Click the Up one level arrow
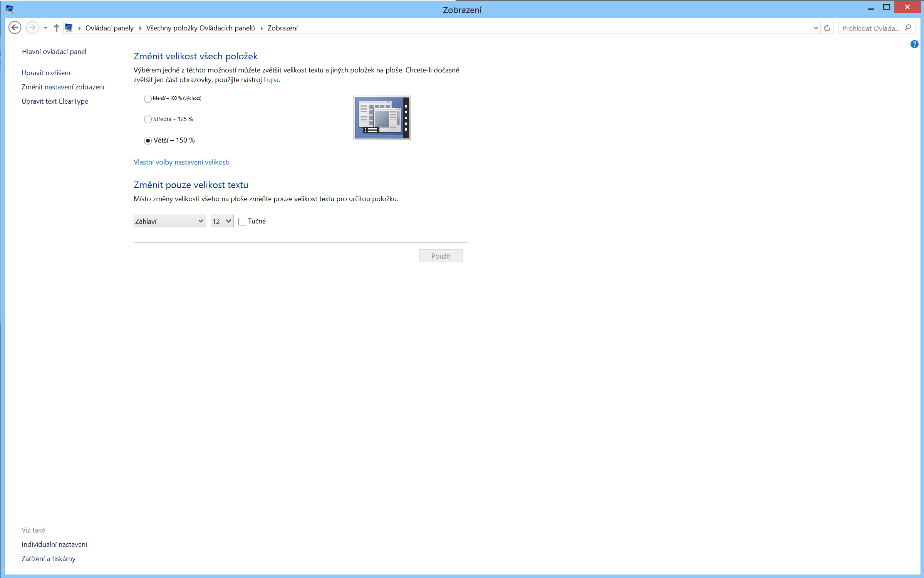Viewport: 924px width, 578px height. [x=56, y=28]
